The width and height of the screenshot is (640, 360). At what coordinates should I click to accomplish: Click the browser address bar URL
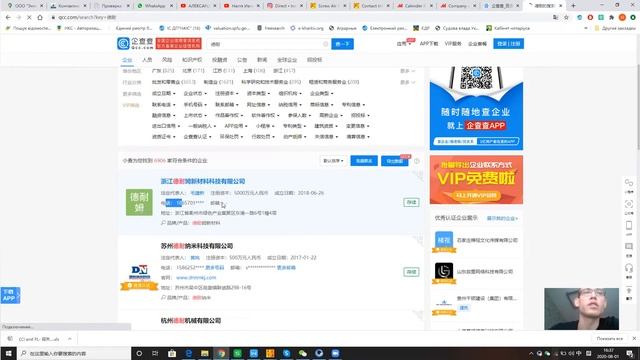[x=87, y=18]
